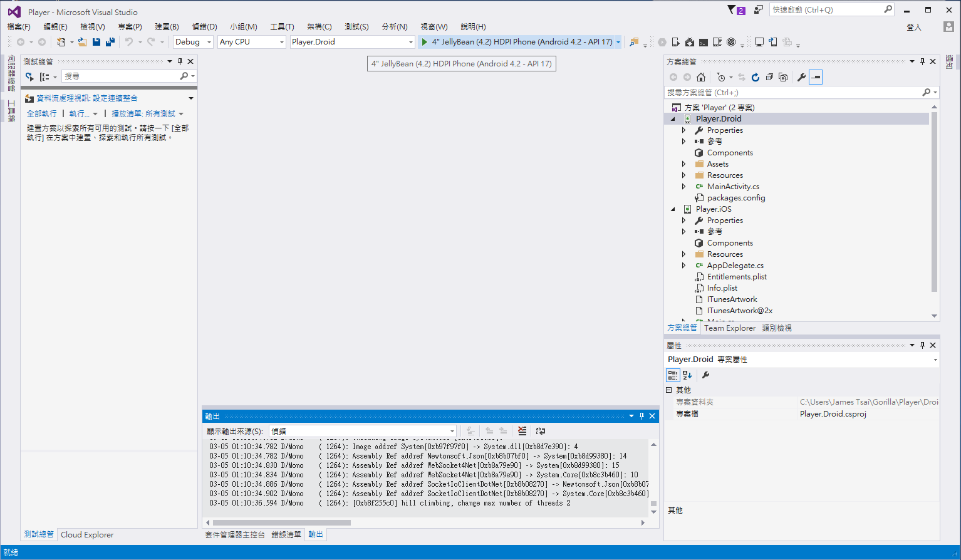Screen dimensions: 961x560
Task: Collapse the Player.Droid project node
Action: point(673,119)
